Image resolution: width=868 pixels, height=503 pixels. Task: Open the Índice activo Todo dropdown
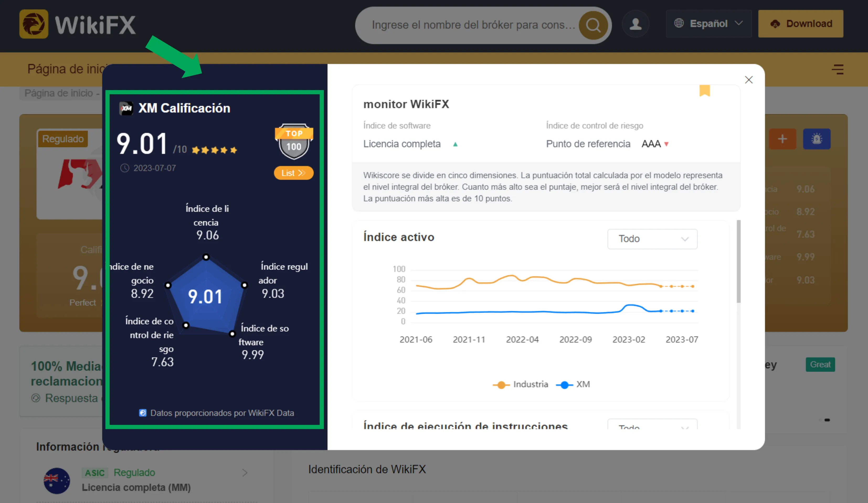pyautogui.click(x=652, y=239)
